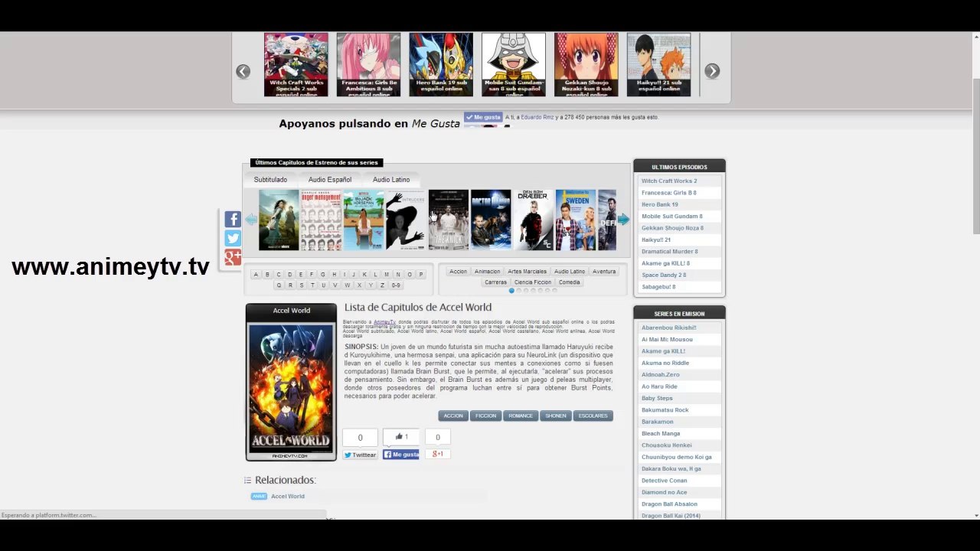
Task: Open Francesca: Girls Be Ambitious 8 thumbnail
Action: tap(368, 64)
